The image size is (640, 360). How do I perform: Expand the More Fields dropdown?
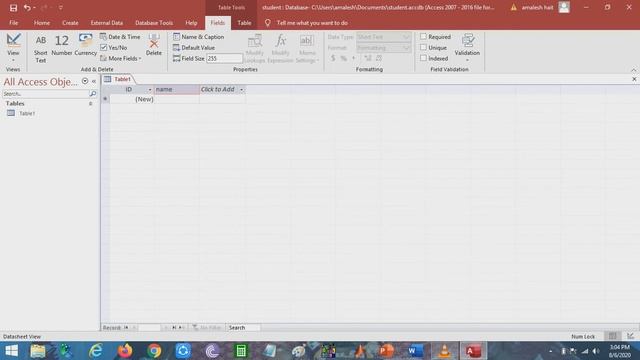pyautogui.click(x=120, y=59)
